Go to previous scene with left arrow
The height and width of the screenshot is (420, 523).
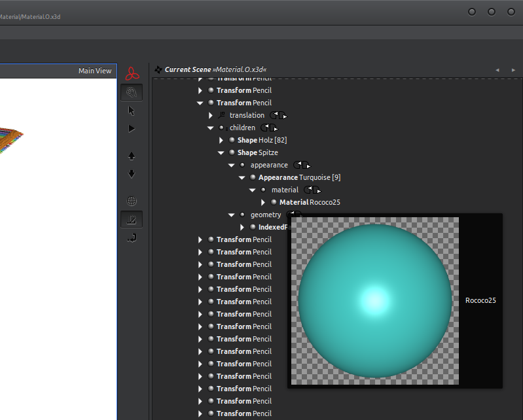[x=497, y=70]
